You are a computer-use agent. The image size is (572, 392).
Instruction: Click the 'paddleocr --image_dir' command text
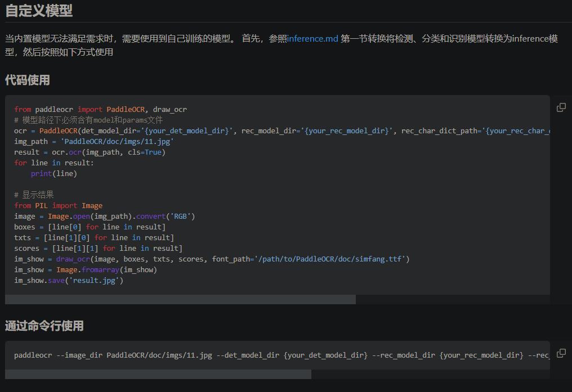(281, 355)
